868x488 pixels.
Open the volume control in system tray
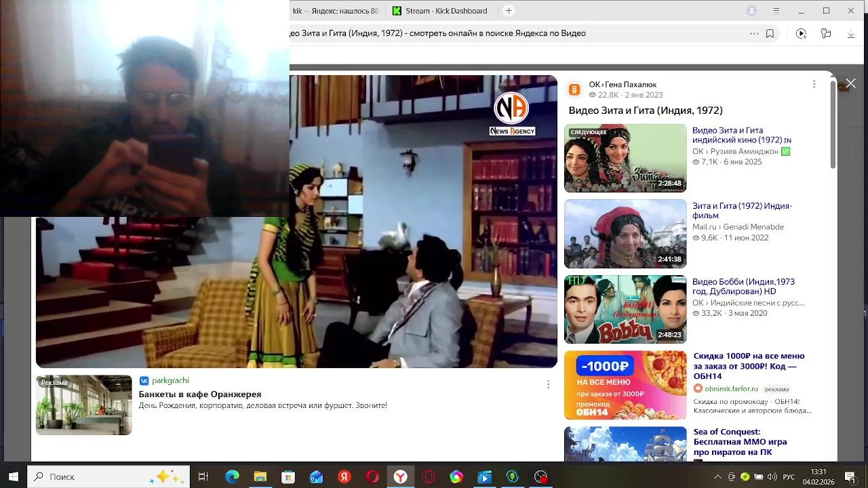pos(772,476)
